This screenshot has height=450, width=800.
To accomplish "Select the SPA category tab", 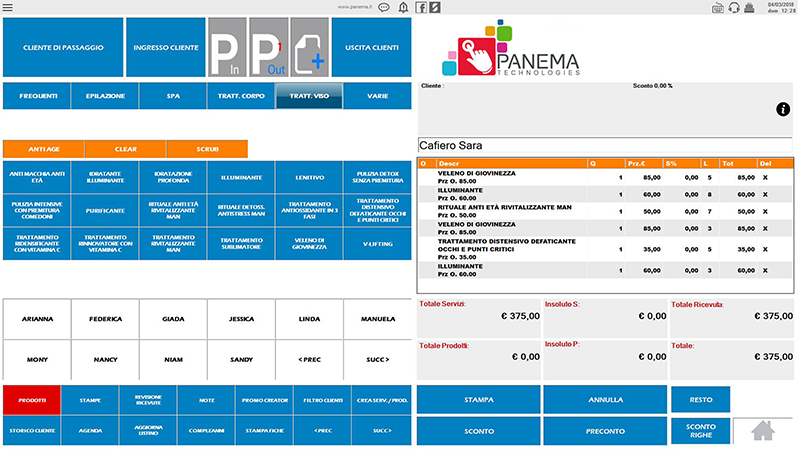I will coord(173,96).
